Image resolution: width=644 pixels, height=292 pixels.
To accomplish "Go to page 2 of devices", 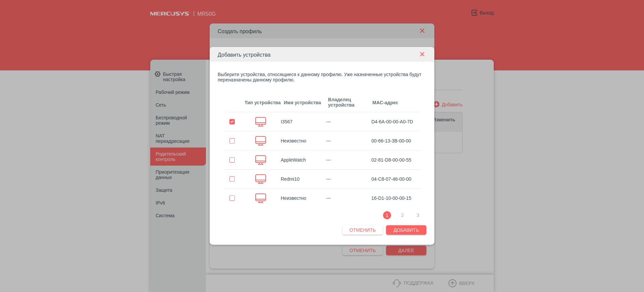I will 402,215.
